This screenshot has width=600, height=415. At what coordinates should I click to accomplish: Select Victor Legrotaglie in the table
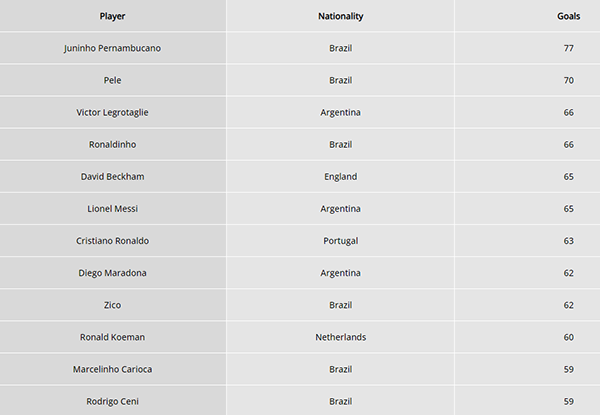click(113, 112)
